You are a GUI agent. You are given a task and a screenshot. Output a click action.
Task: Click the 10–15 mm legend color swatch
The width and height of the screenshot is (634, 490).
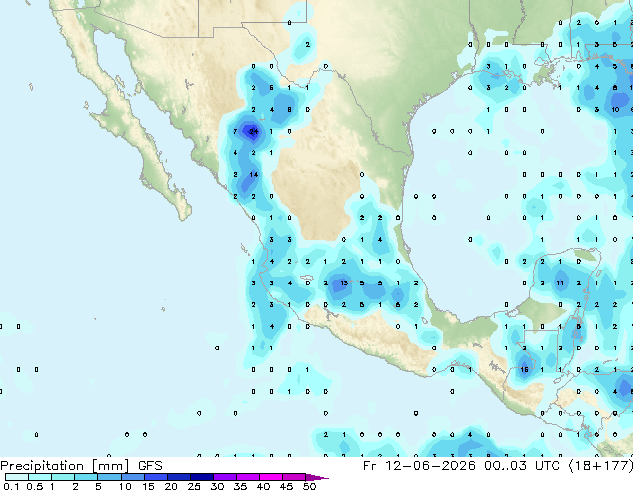point(132,477)
